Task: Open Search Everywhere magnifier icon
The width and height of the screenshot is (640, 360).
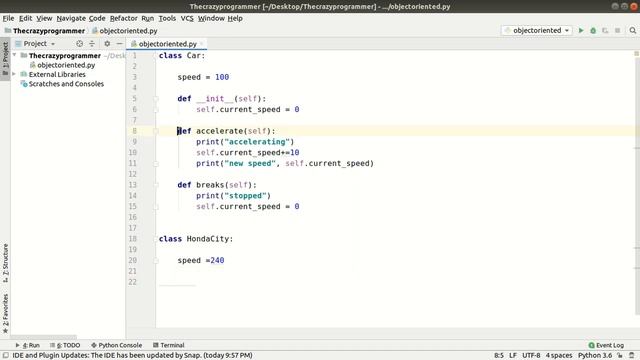Action: (632, 31)
